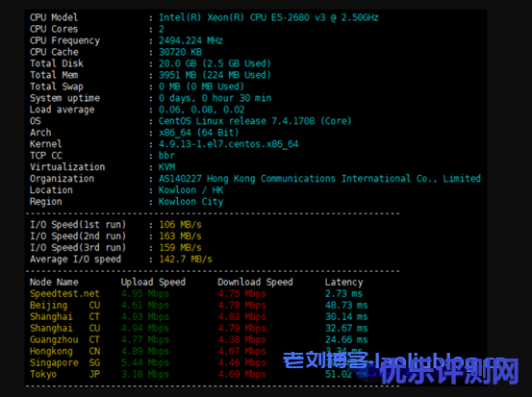
Task: Click the Guangzhou CT upload speed value
Action: 145,339
